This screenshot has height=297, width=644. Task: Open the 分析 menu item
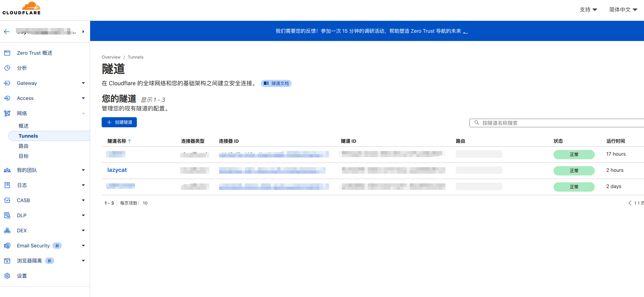pos(22,68)
